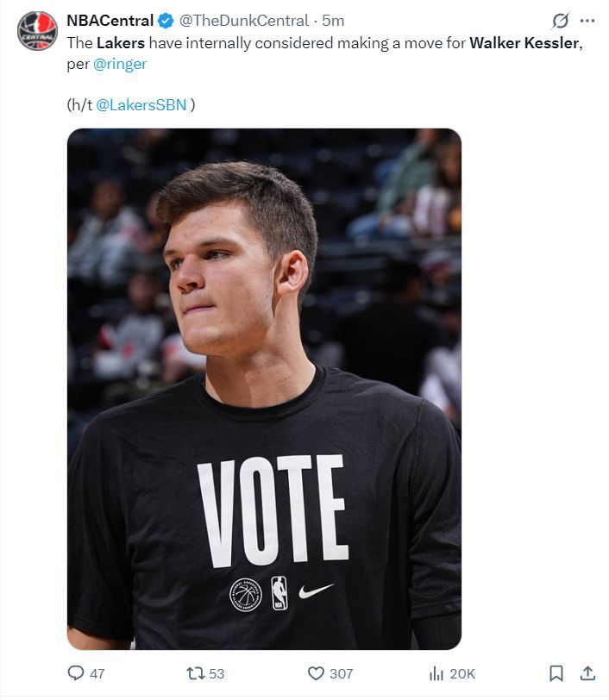This screenshot has width=609, height=700.
Task: Click the blue verified badge
Action: [166, 21]
